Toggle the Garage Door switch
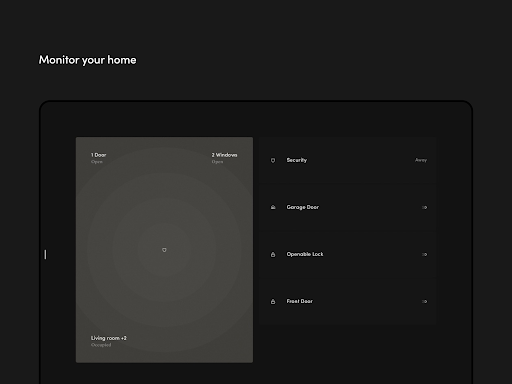 pyautogui.click(x=424, y=207)
